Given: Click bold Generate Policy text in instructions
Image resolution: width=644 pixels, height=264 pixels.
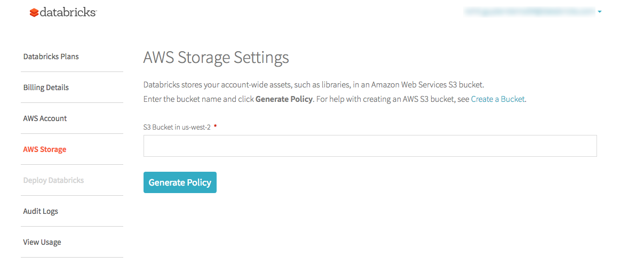Looking at the screenshot, I should pyautogui.click(x=284, y=99).
